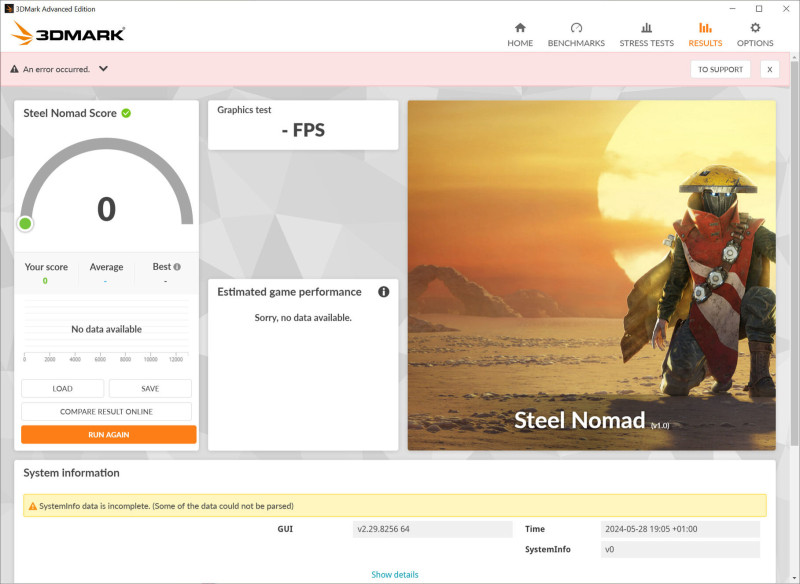Click the vertical scrollbar on the right

(794, 255)
